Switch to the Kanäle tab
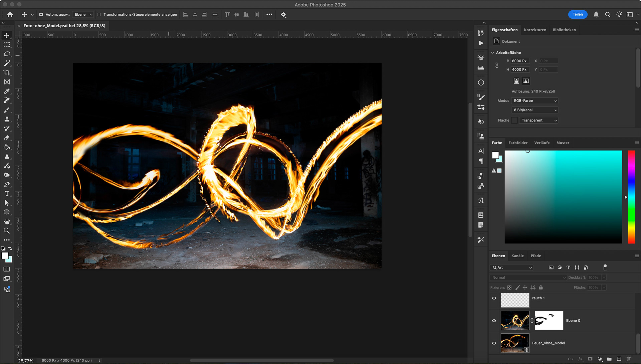 point(517,256)
